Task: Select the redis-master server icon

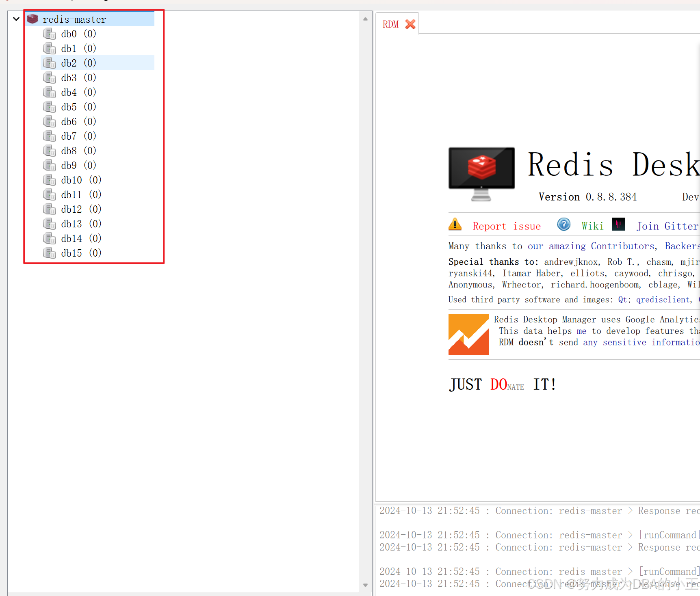Action: click(x=33, y=19)
